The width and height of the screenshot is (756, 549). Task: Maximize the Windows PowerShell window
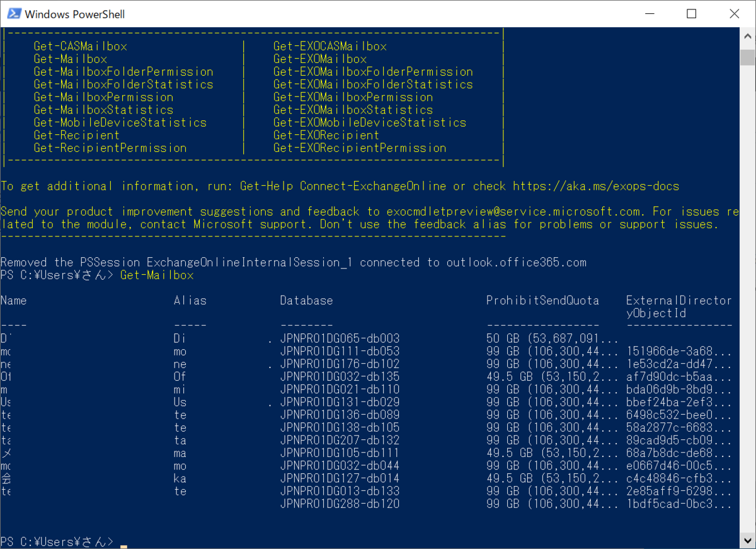[691, 13]
